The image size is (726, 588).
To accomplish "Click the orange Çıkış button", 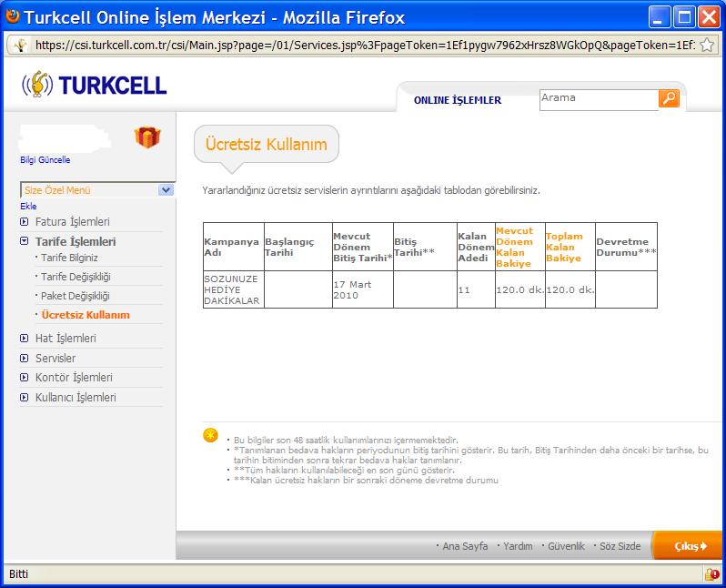I will tap(687, 546).
